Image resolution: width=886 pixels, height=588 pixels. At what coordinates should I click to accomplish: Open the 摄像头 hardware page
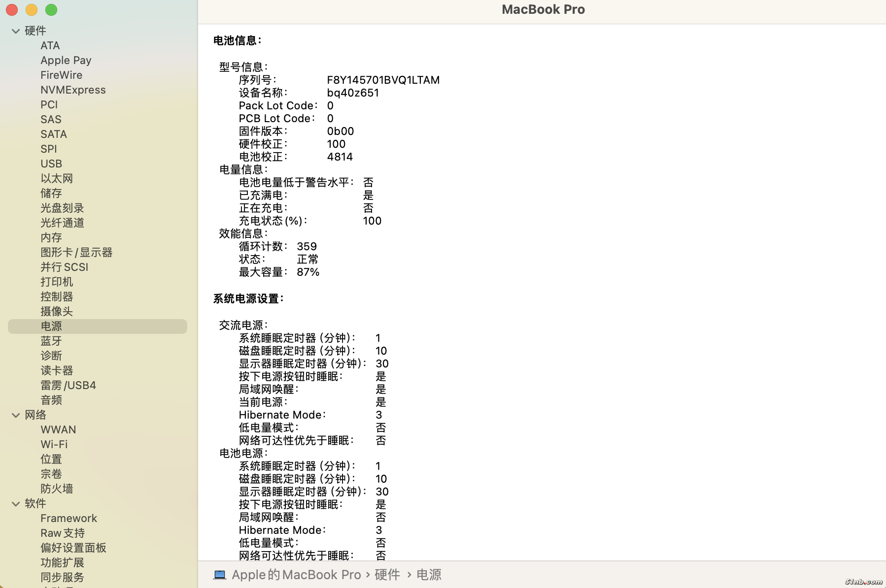(56, 311)
